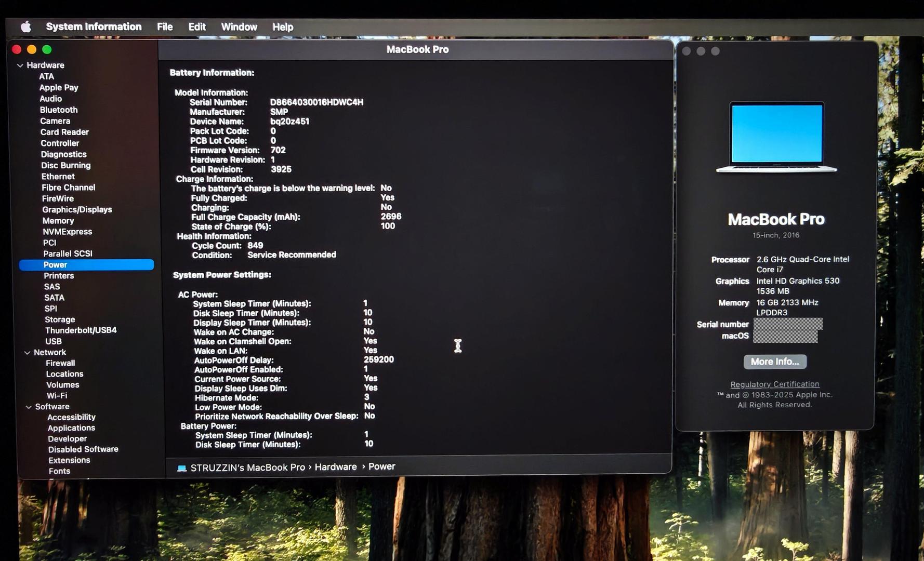
Task: Collapse the Hardware section
Action: pyautogui.click(x=20, y=65)
